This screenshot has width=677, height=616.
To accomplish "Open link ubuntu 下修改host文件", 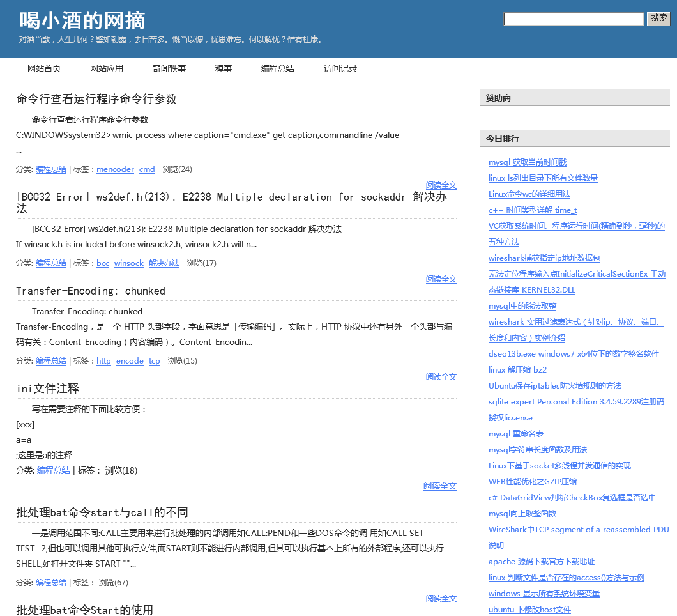I will click(x=529, y=610).
